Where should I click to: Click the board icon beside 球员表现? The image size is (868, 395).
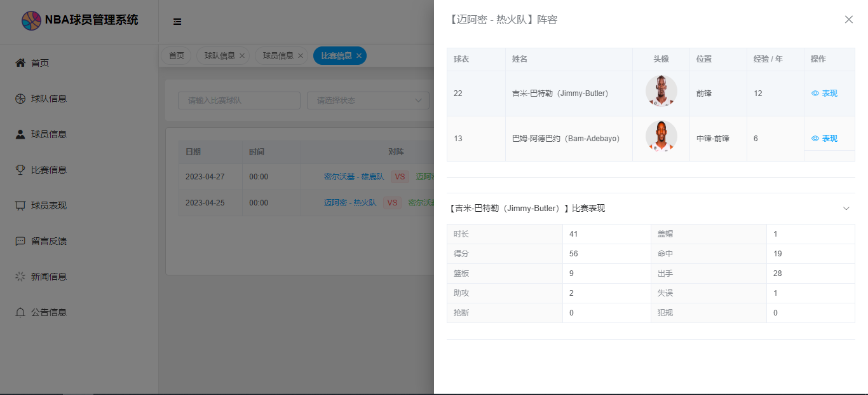pyautogui.click(x=20, y=205)
